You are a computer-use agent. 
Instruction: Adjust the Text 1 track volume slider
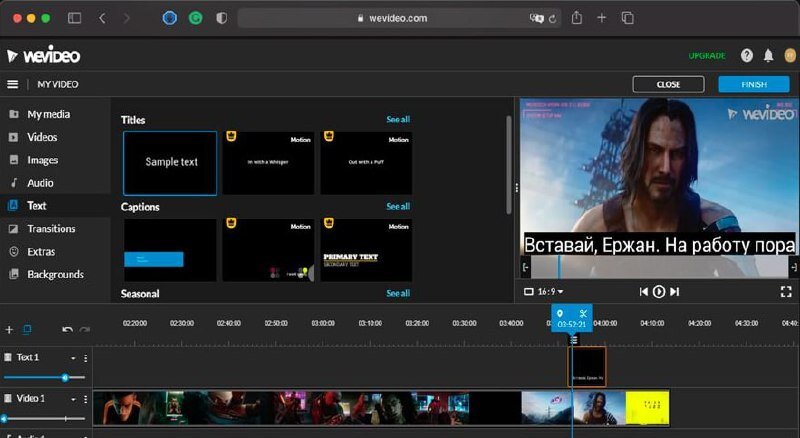click(x=44, y=378)
